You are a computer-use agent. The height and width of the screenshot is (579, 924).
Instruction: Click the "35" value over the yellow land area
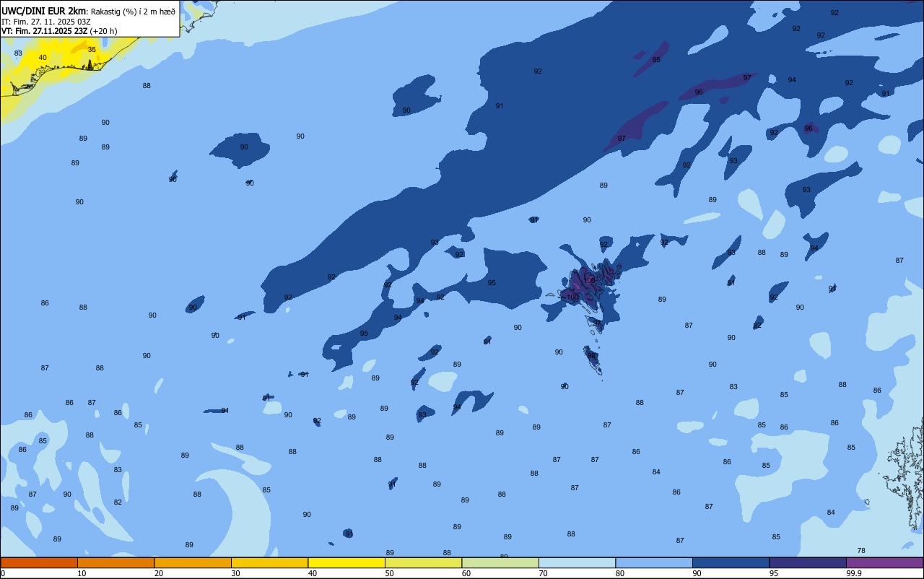tap(92, 50)
